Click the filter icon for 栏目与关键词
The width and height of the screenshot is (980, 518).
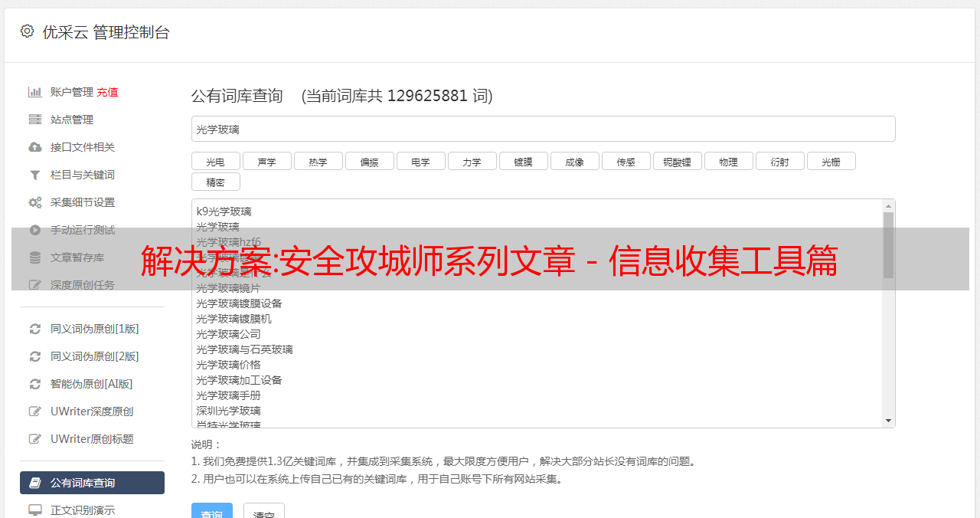(x=35, y=175)
